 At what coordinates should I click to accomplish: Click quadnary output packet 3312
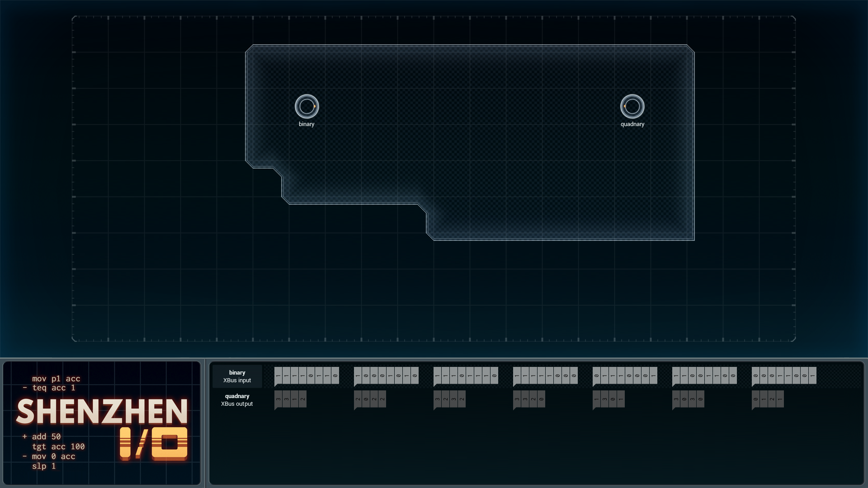(x=290, y=399)
